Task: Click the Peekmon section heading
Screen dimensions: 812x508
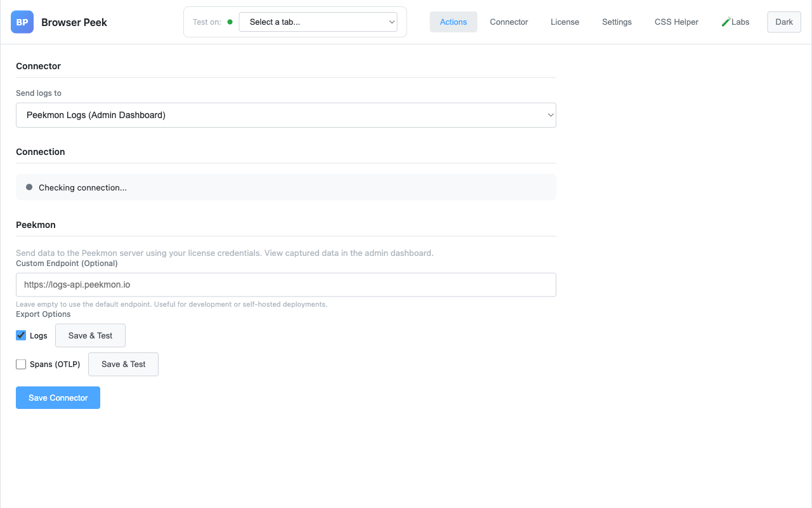Action: pyautogui.click(x=36, y=225)
